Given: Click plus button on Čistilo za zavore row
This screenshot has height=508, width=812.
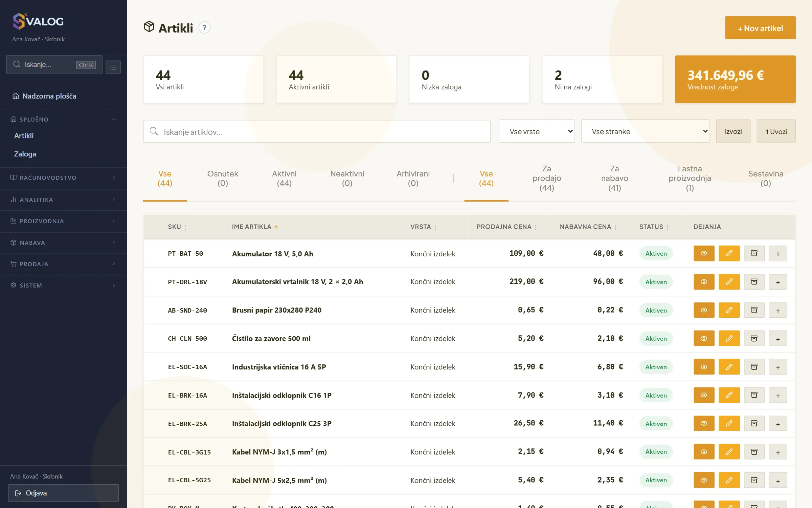Looking at the screenshot, I should pyautogui.click(x=778, y=339).
